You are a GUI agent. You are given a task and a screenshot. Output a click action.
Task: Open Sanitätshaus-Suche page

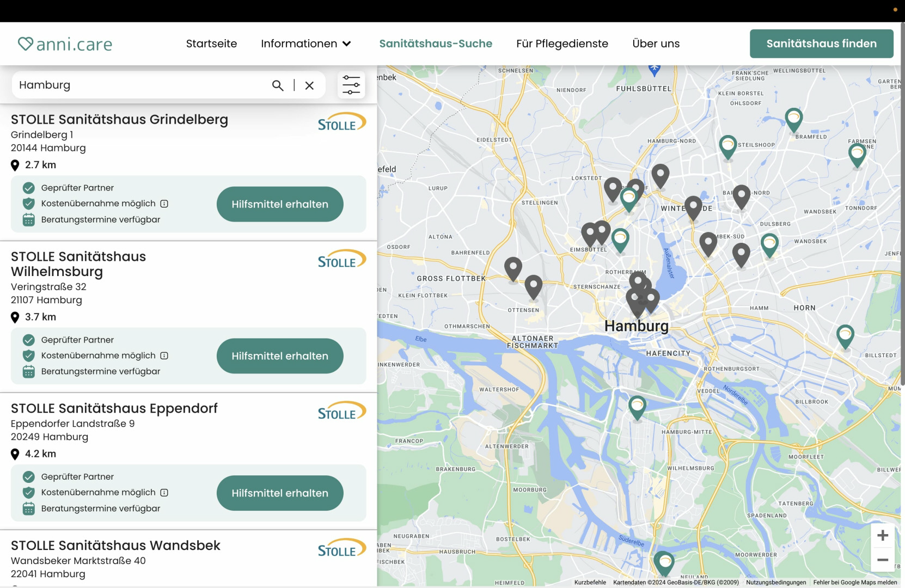[436, 44]
